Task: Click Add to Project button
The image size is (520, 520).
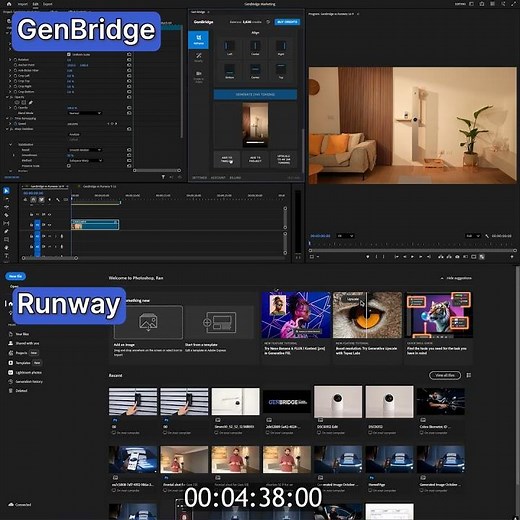Action: click(x=255, y=160)
